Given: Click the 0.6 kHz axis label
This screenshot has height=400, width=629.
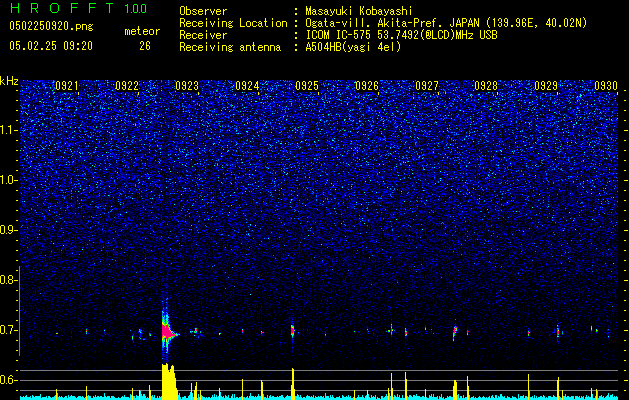Looking at the screenshot, I should 9,380.
